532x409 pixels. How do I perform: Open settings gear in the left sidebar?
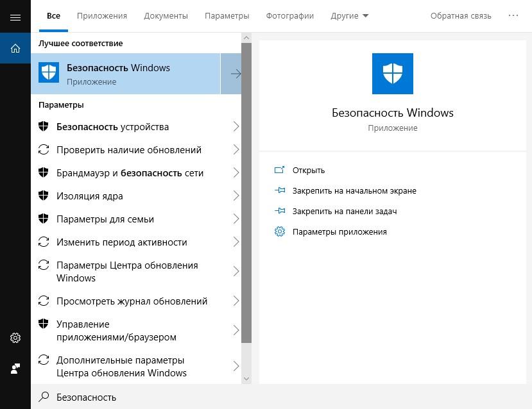click(x=15, y=337)
